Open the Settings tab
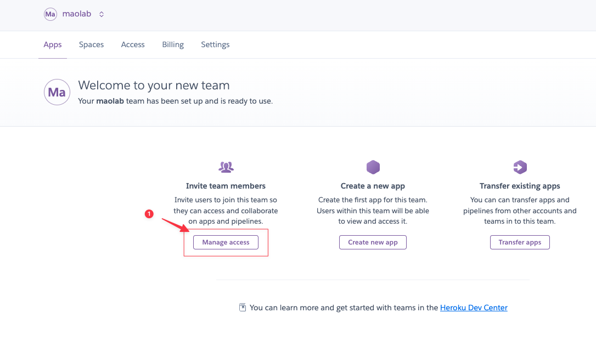 [215, 44]
